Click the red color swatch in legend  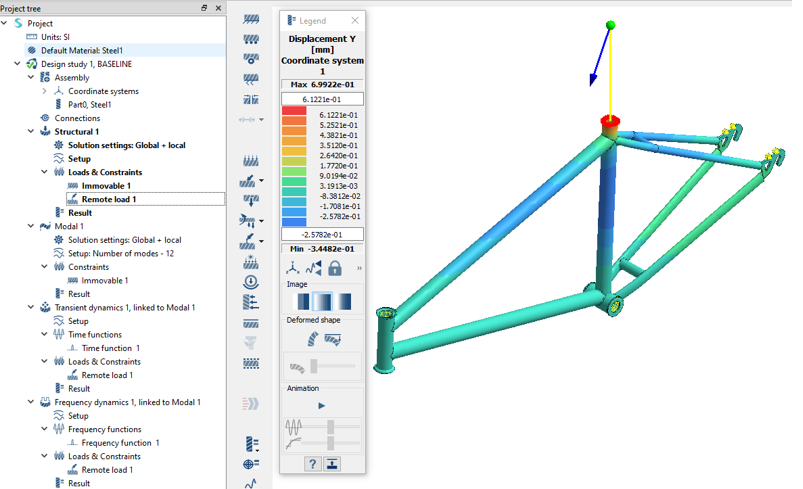295,113
